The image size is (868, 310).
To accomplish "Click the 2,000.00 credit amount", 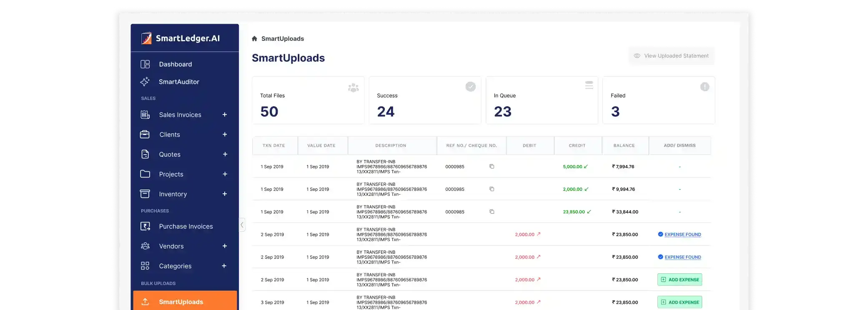I will (573, 189).
